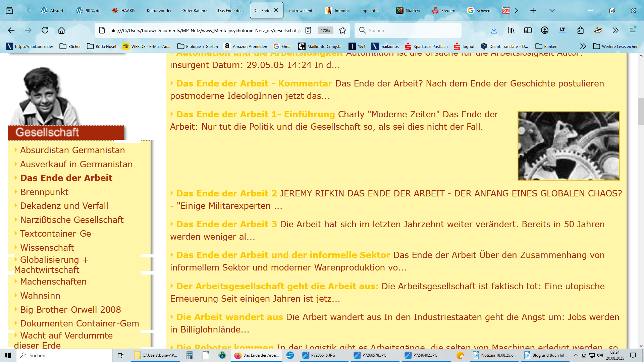Switch to the Immobil tab
Screen dimensions: 644x362
337,10
